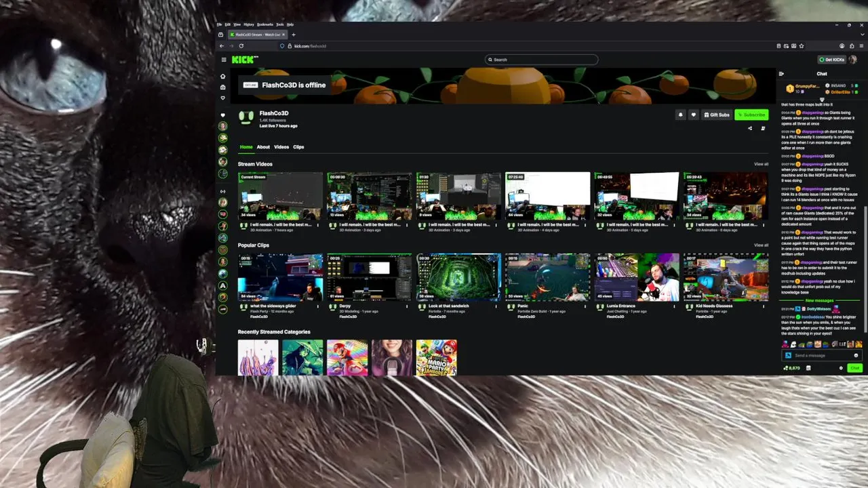The image size is (868, 488).
Task: Click the GrumpyFar... top gifter entry
Action: pos(803,88)
